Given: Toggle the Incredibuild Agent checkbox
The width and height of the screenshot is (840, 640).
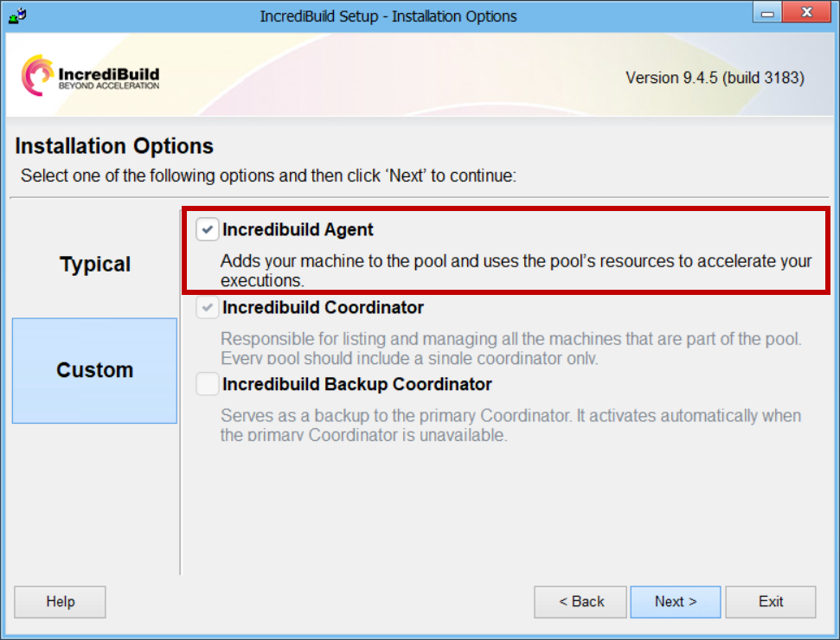Looking at the screenshot, I should tap(208, 230).
